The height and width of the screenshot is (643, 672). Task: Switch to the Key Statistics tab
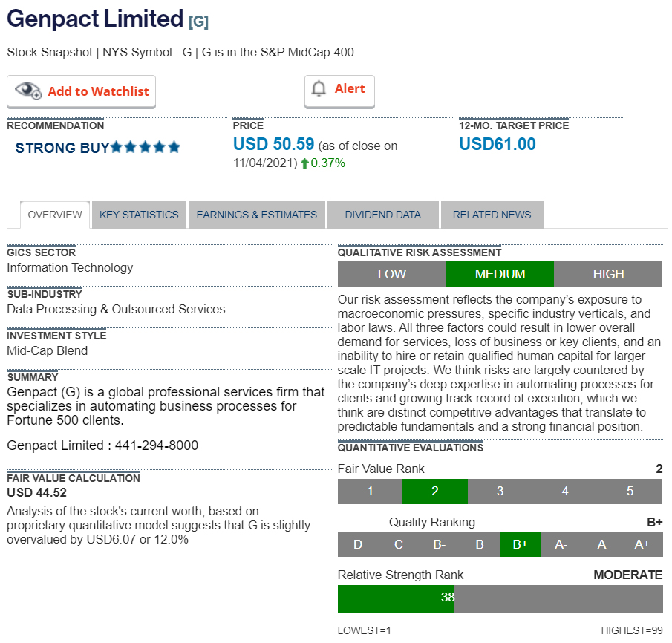pyautogui.click(x=139, y=215)
